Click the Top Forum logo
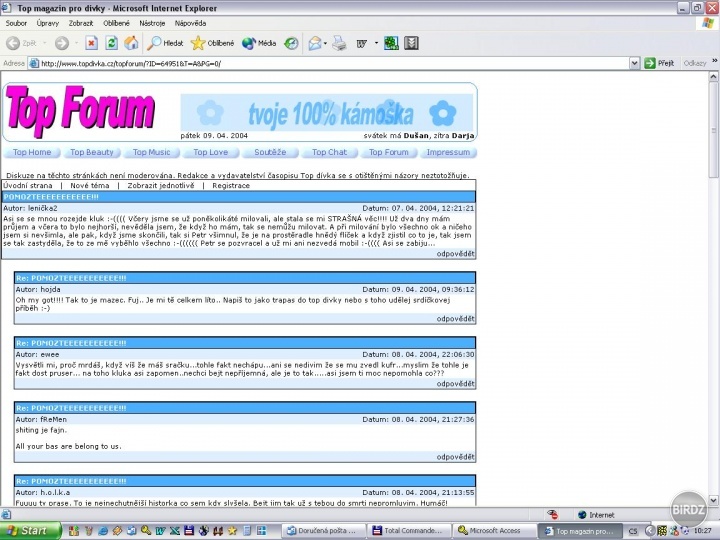The height and width of the screenshot is (540, 720). pyautogui.click(x=81, y=112)
